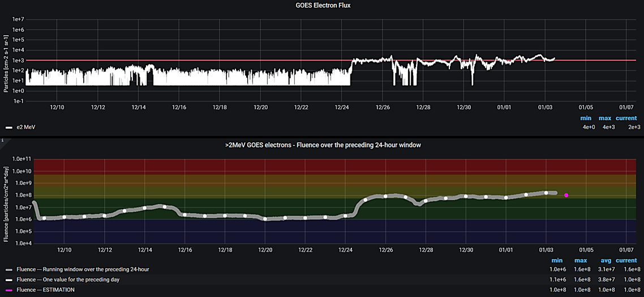Click the white e2 MeV legend color marker
This screenshot has width=644, height=297.
pos(8,128)
